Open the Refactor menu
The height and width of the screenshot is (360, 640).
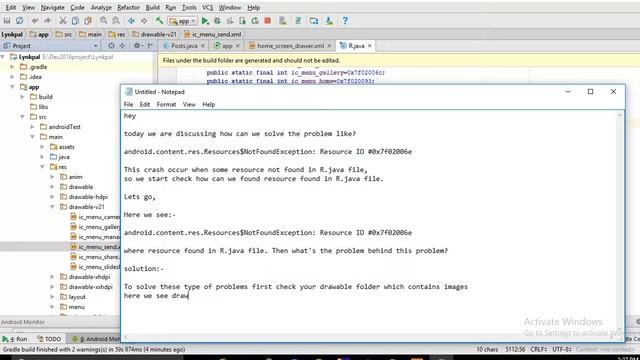[x=128, y=7]
